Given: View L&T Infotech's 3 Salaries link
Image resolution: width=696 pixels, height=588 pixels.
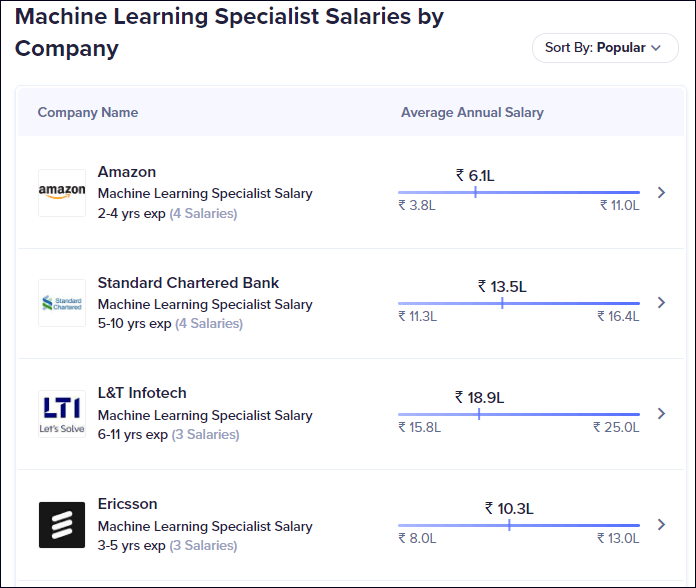Looking at the screenshot, I should point(206,434).
